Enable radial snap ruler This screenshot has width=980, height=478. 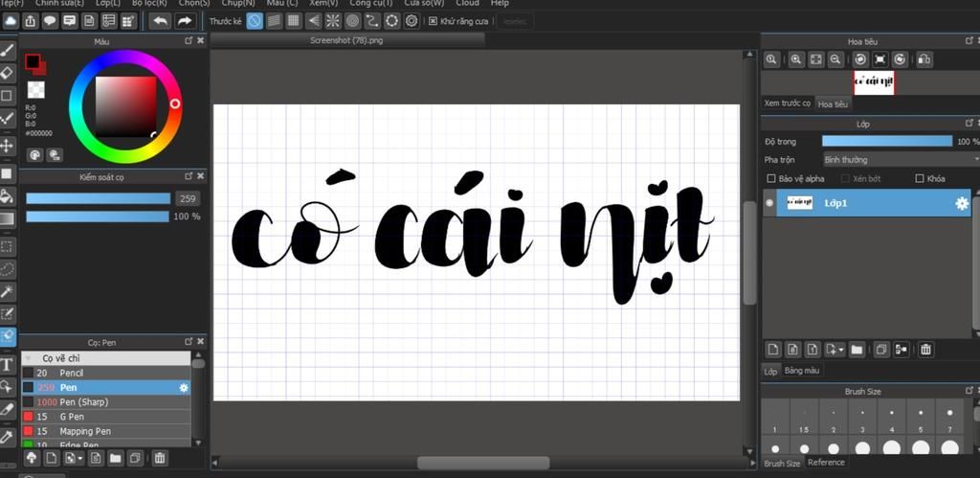(x=333, y=21)
